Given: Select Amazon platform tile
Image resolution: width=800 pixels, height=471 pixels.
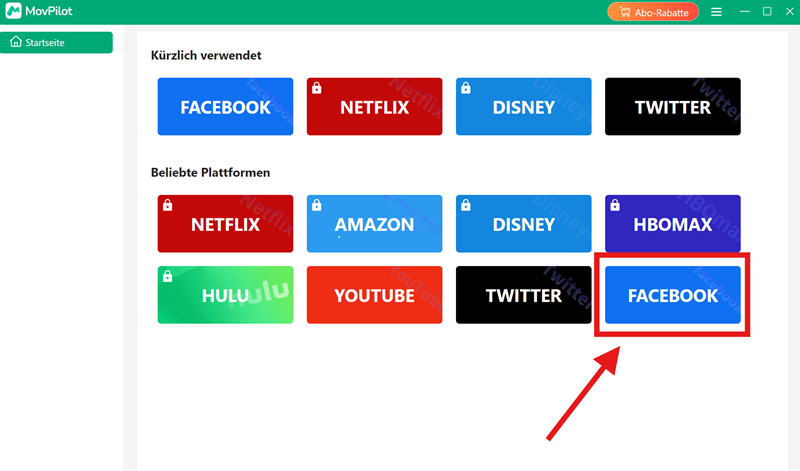Looking at the screenshot, I should [x=374, y=224].
